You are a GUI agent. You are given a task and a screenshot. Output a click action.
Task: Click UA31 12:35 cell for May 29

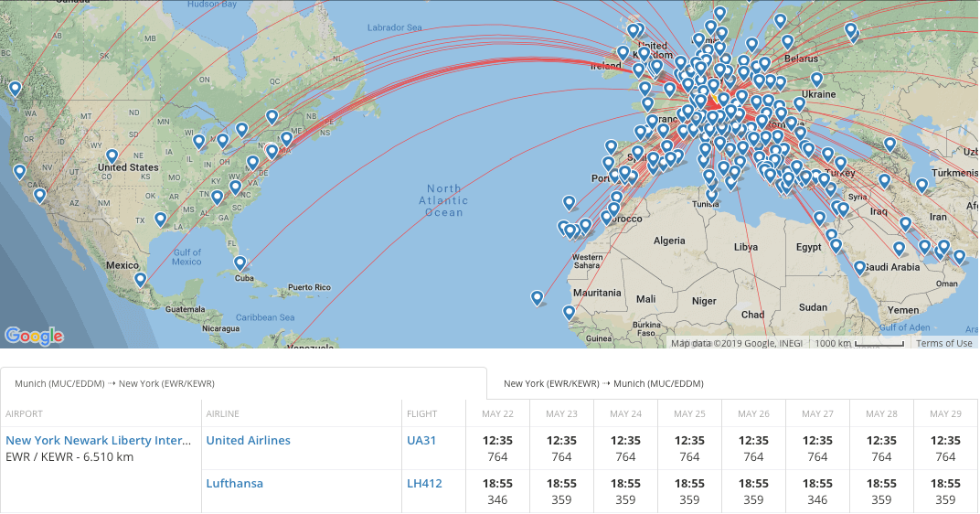945,448
